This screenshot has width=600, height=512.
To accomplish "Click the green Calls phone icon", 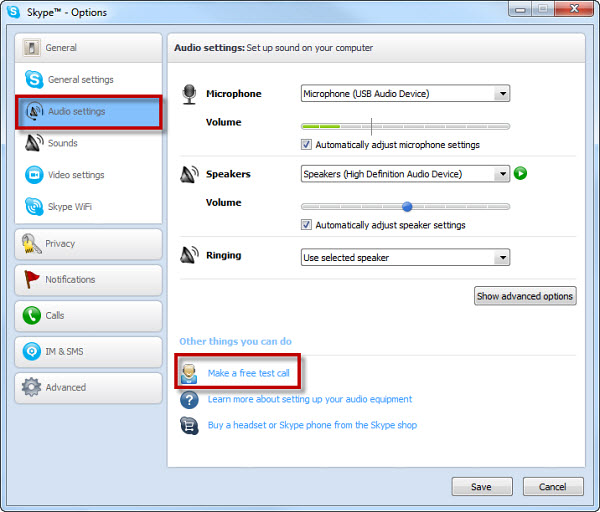I will 31,316.
